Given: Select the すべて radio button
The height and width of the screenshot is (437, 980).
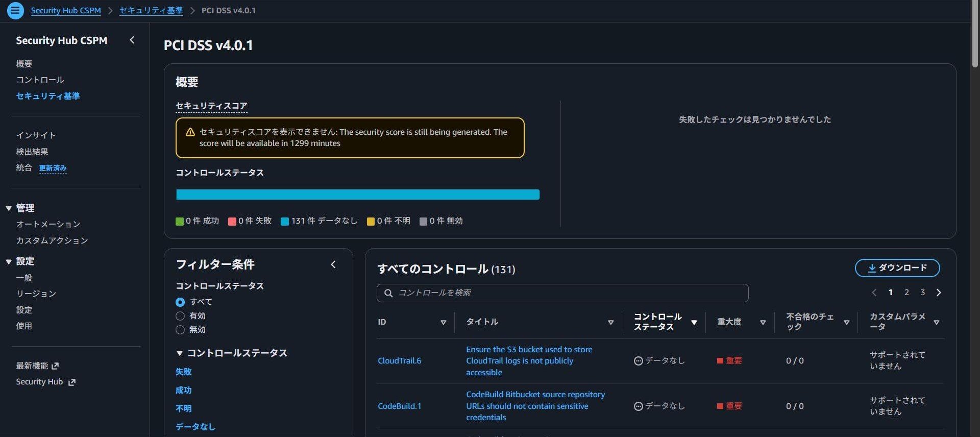Looking at the screenshot, I should pyautogui.click(x=180, y=302).
